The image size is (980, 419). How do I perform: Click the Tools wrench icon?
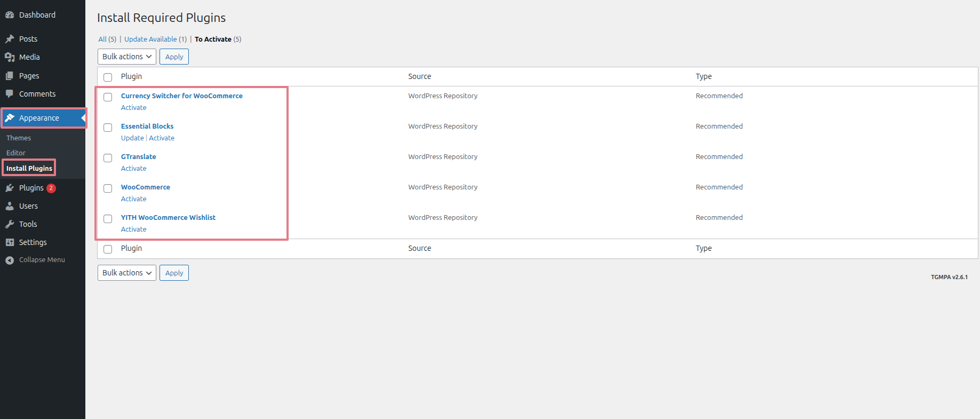(10, 224)
